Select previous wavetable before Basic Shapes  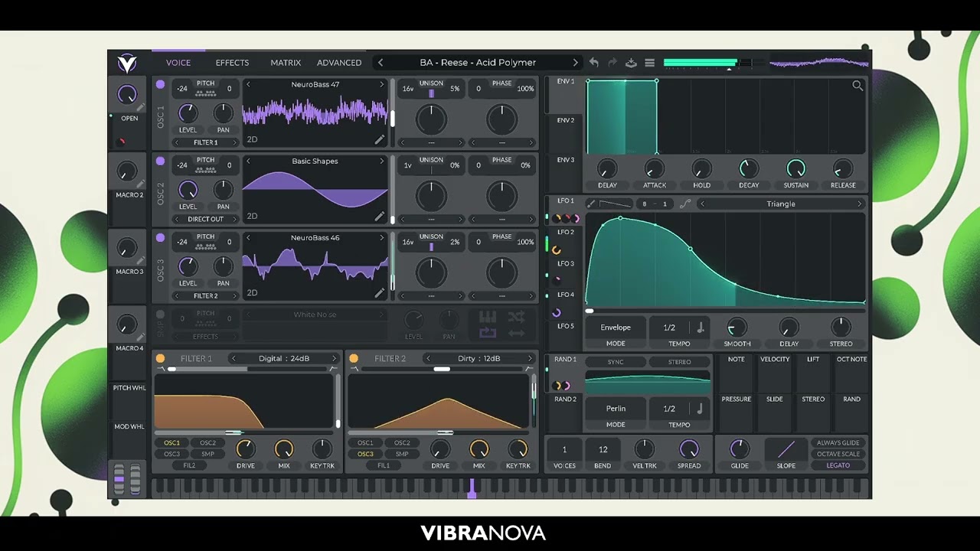(248, 161)
